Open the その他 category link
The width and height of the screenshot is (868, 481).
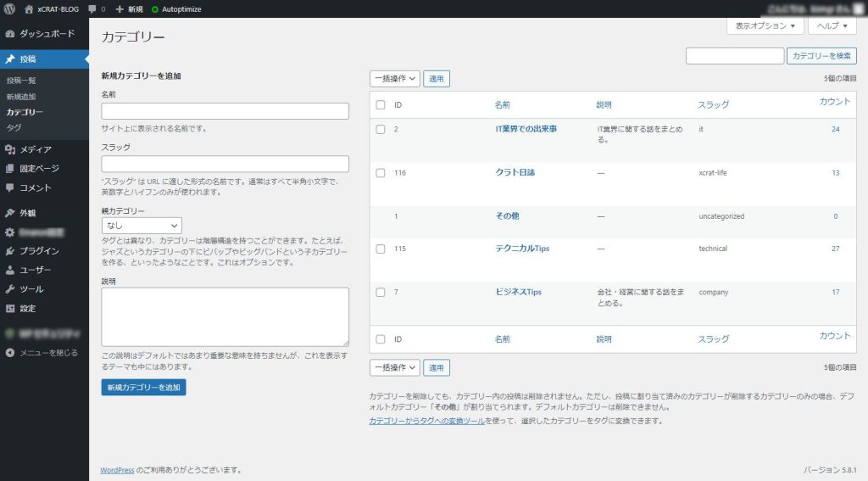[x=507, y=216]
